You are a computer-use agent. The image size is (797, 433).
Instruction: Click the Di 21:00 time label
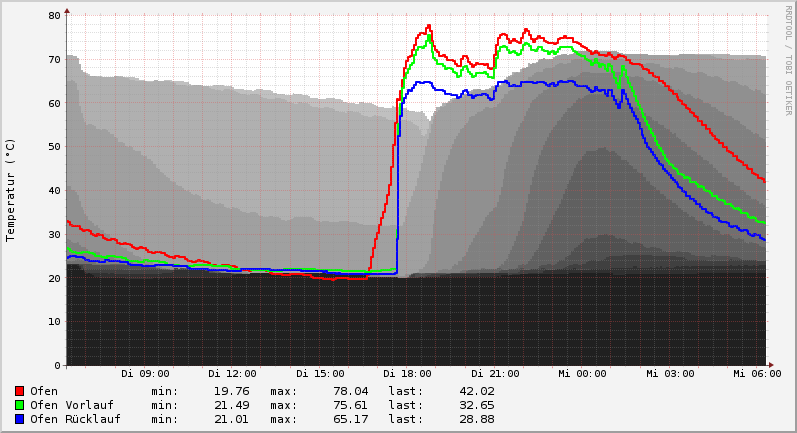coord(494,374)
